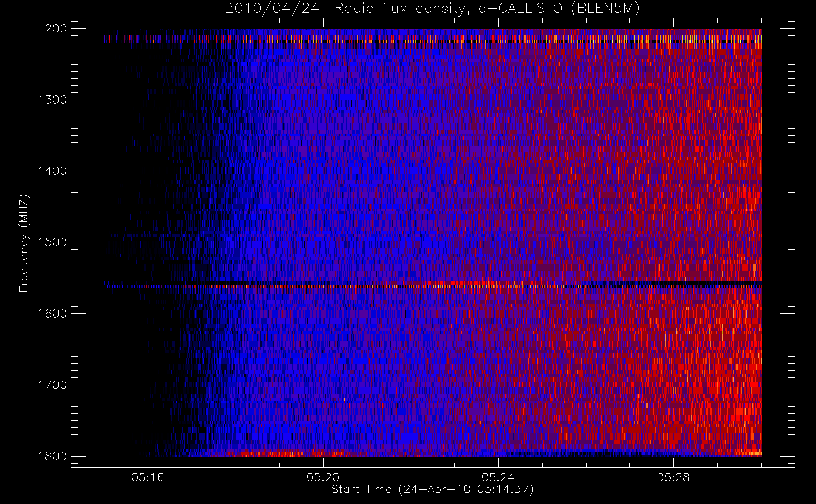
Task: Select the date "2010/04/24" in the title
Action: pyautogui.click(x=272, y=9)
